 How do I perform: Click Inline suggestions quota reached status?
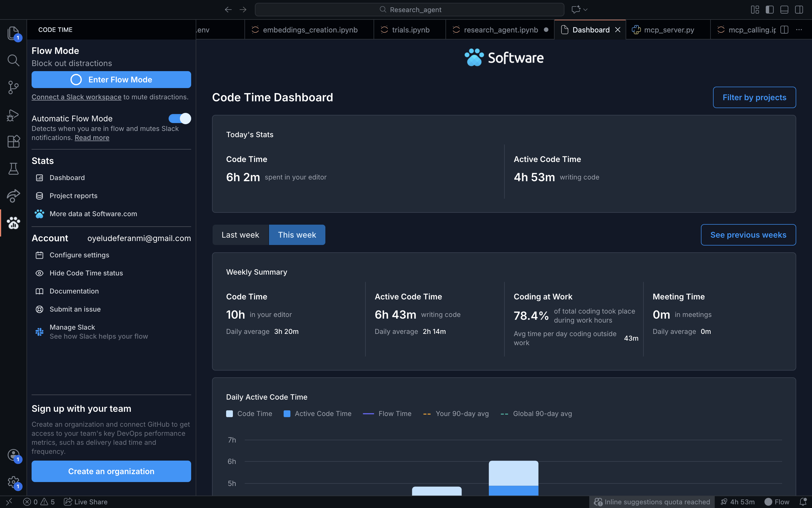point(652,502)
